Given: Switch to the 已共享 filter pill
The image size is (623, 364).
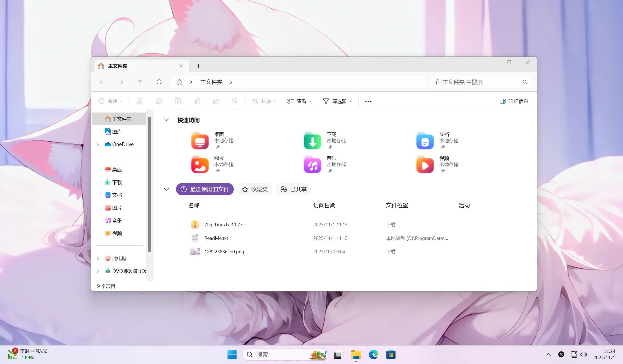Looking at the screenshot, I should pyautogui.click(x=293, y=189).
